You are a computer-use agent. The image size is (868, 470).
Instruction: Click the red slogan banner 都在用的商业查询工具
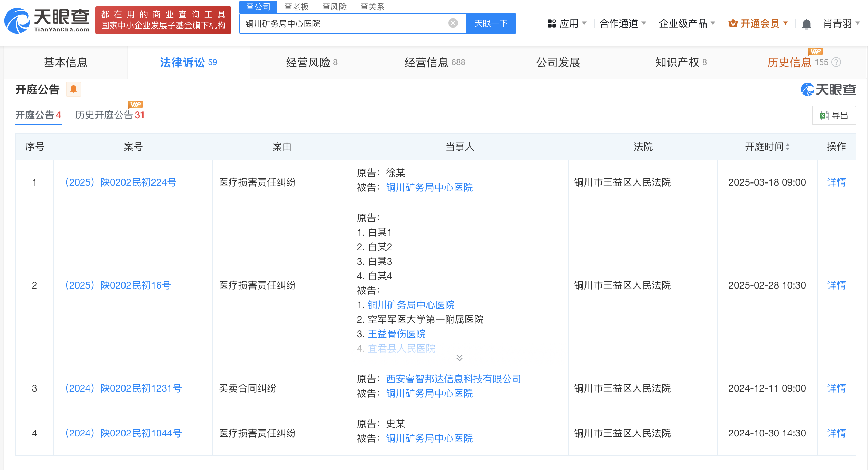click(x=163, y=20)
